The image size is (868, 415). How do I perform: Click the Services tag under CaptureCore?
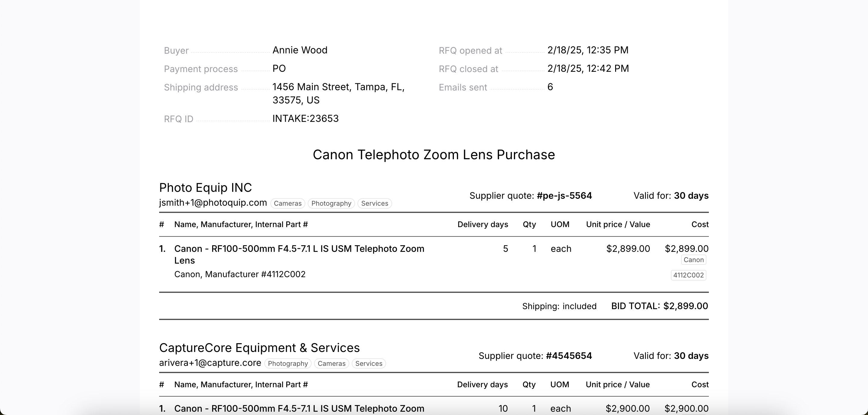coord(369,364)
